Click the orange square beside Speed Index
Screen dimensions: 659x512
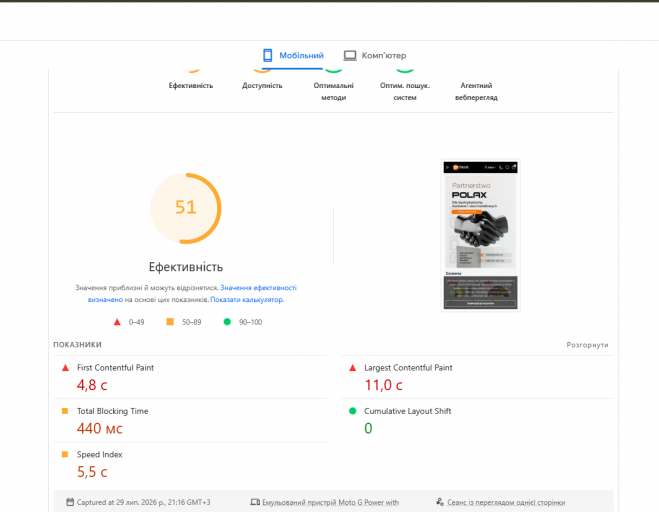coord(65,454)
